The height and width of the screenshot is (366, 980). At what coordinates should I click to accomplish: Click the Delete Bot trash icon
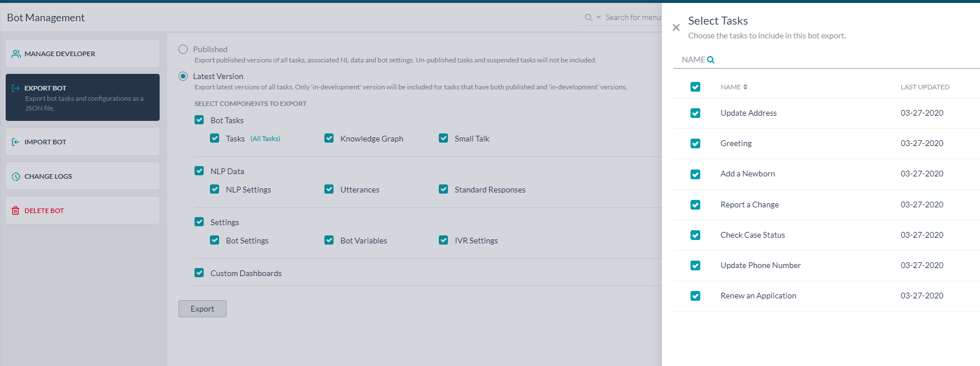point(16,211)
